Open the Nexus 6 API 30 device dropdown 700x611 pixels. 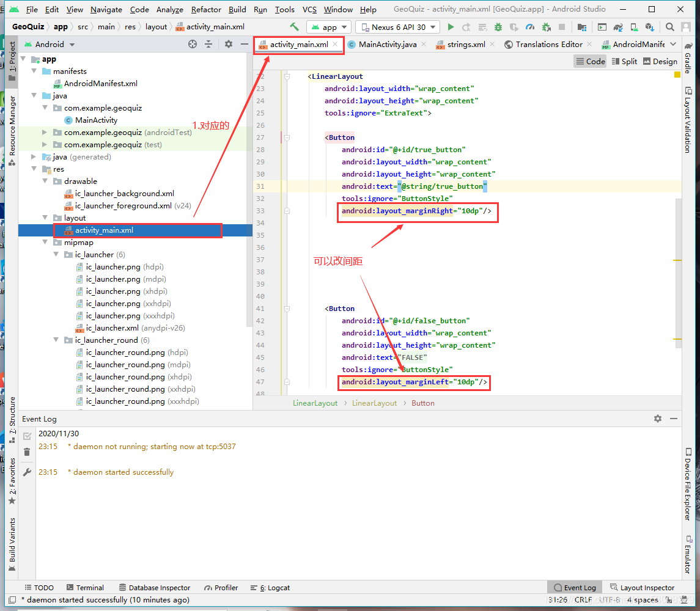tap(398, 27)
